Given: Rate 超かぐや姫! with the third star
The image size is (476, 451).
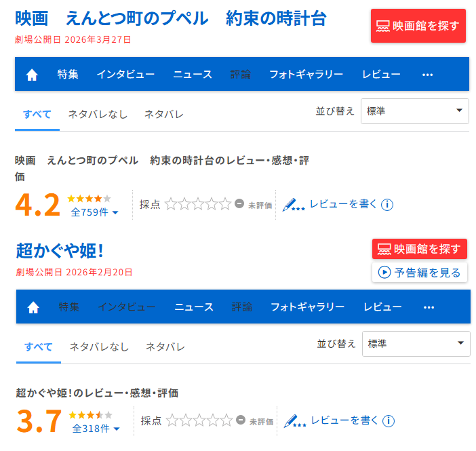Looking at the screenshot, I should [x=199, y=421].
